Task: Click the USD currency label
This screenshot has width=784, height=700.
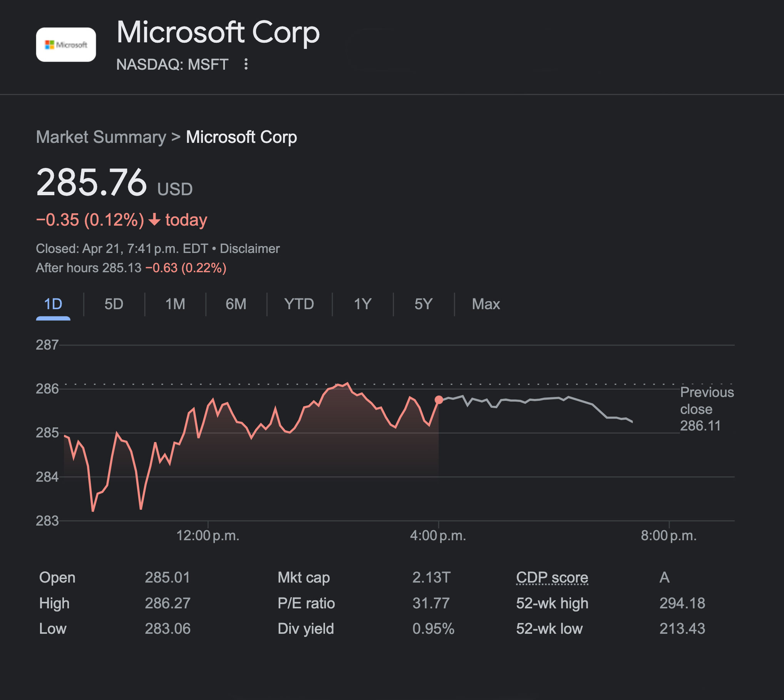Action: click(x=175, y=189)
